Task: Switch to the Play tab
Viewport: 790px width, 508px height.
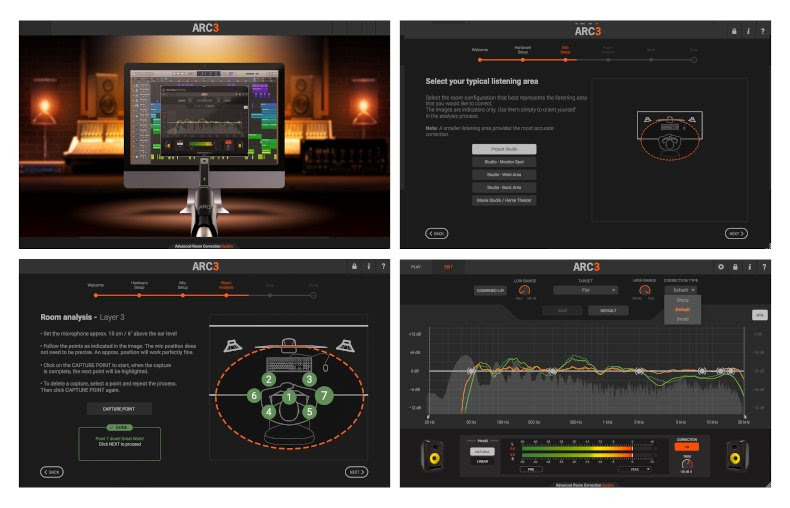Action: pyautogui.click(x=417, y=267)
